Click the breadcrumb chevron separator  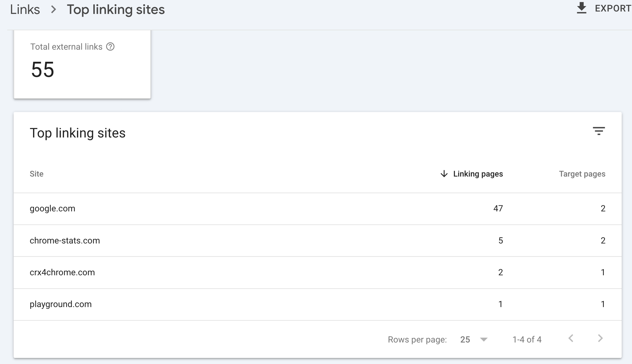pos(54,10)
